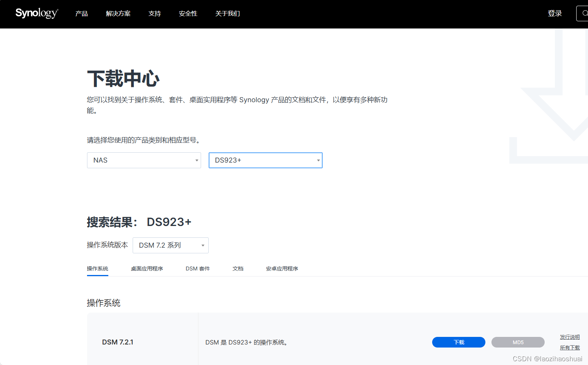
Task: Open the 所有下载 link
Action: click(570, 348)
